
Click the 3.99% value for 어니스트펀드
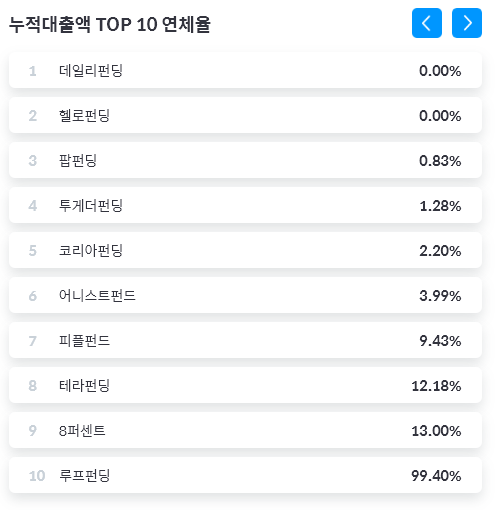(440, 296)
